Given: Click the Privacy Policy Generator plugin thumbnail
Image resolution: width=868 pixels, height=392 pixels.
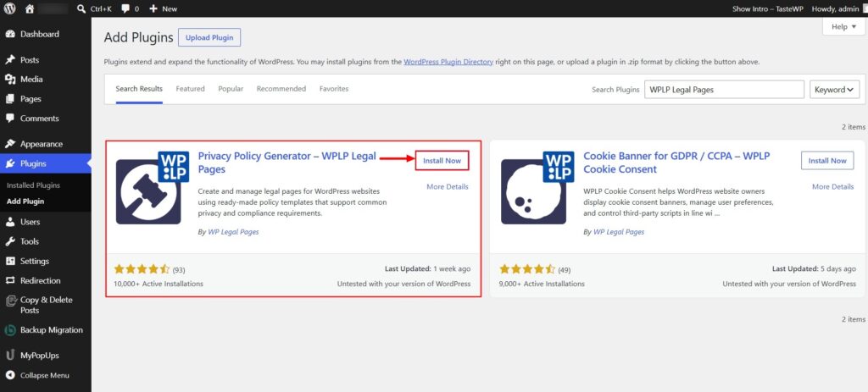Looking at the screenshot, I should tap(153, 187).
